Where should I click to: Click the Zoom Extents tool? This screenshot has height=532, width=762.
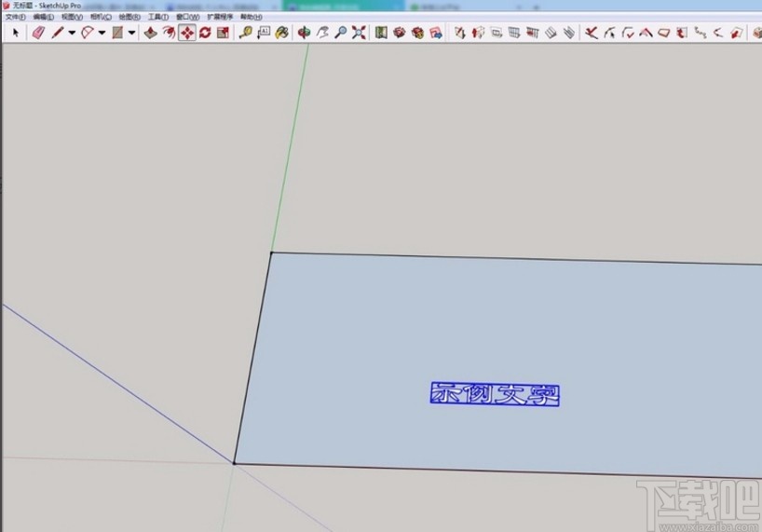359,33
